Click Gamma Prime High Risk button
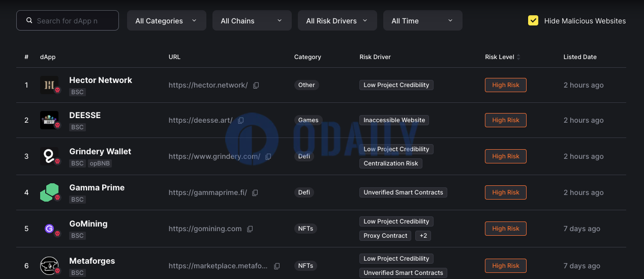This screenshot has width=644, height=279. [506, 192]
